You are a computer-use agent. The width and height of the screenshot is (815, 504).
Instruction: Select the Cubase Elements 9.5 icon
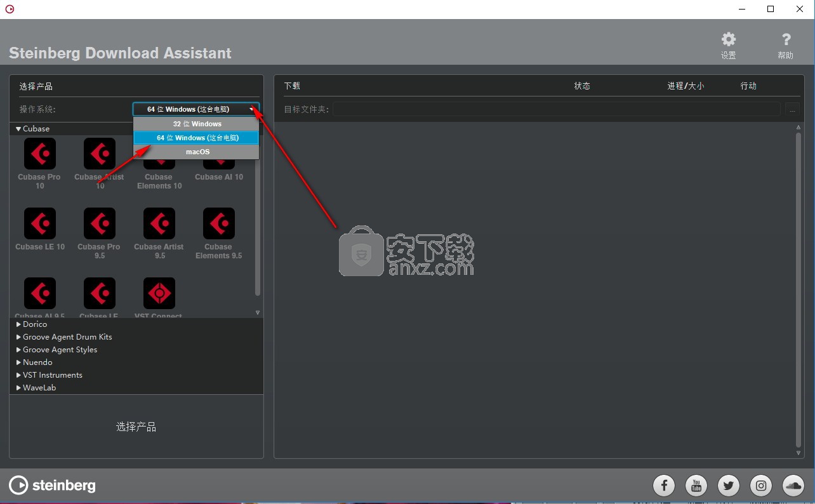tap(219, 224)
